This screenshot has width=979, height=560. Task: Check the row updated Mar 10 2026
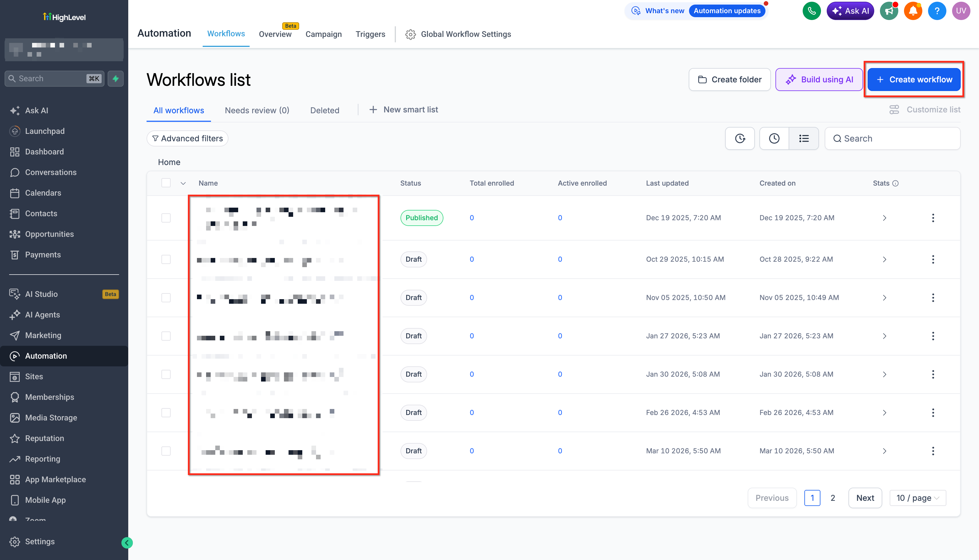tap(166, 451)
